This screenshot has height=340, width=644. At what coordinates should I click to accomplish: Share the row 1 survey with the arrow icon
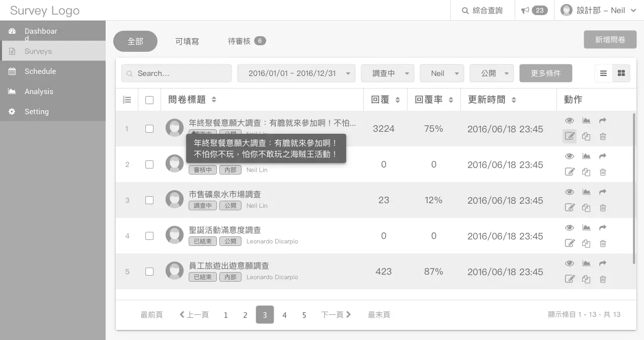(603, 121)
